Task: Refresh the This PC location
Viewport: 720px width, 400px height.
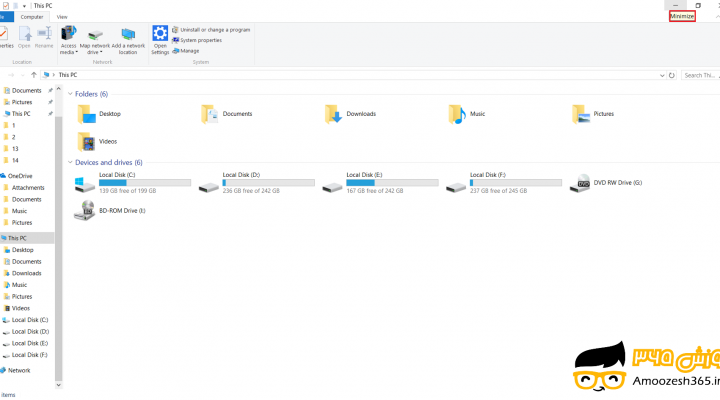Action: click(x=672, y=75)
